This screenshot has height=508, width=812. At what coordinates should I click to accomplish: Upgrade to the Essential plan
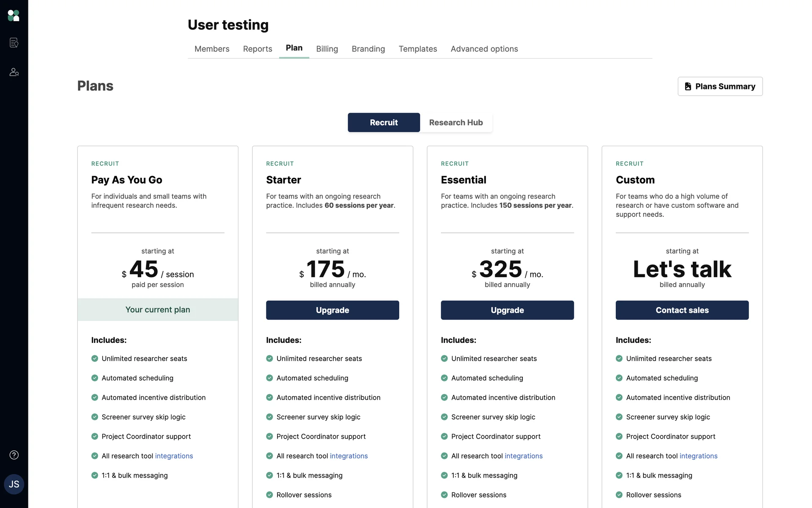point(507,310)
